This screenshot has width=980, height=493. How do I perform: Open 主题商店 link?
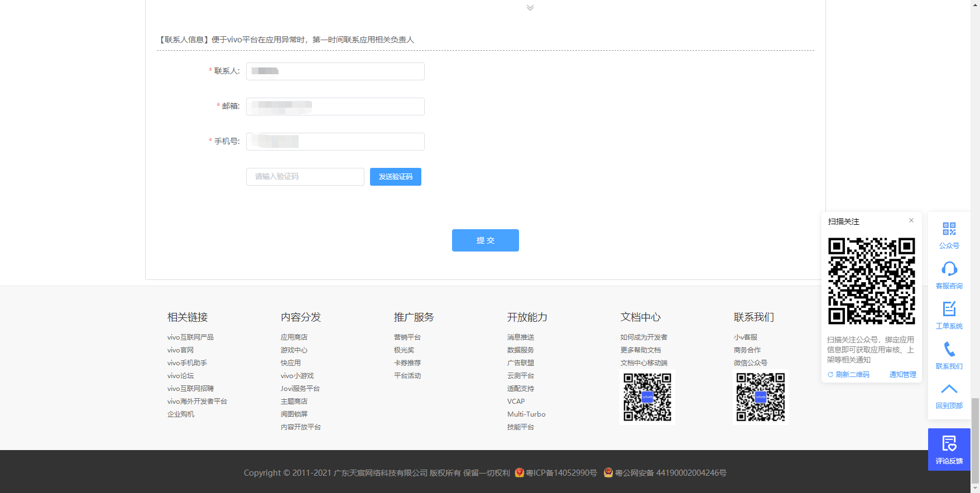tap(294, 402)
